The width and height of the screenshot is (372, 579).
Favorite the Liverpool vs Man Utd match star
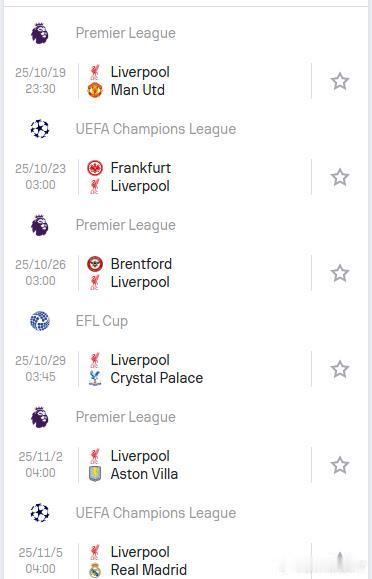click(339, 81)
